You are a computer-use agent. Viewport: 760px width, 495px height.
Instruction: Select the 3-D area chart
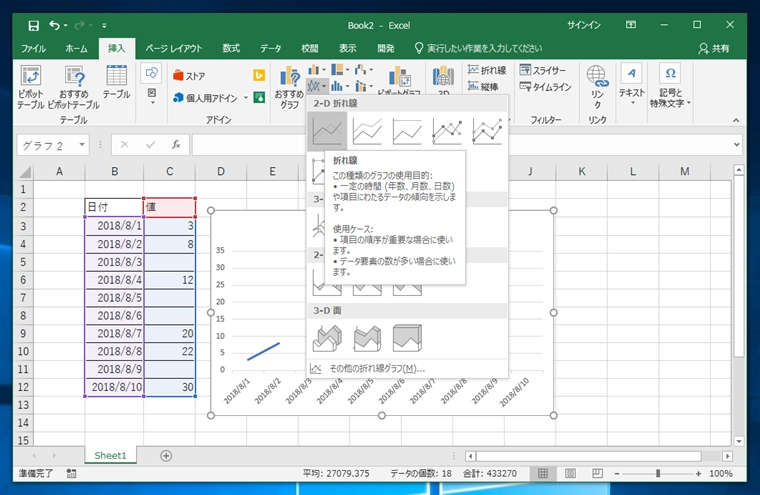327,337
